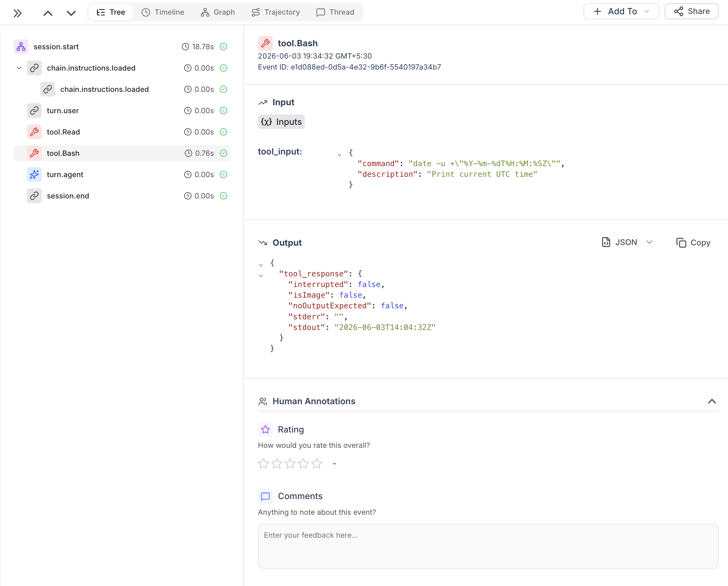
Task: Select the session.start row
Action: pos(122,47)
